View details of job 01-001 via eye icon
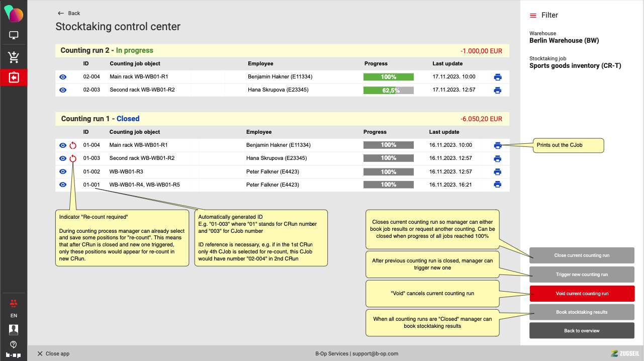This screenshot has width=644, height=361. tap(63, 185)
